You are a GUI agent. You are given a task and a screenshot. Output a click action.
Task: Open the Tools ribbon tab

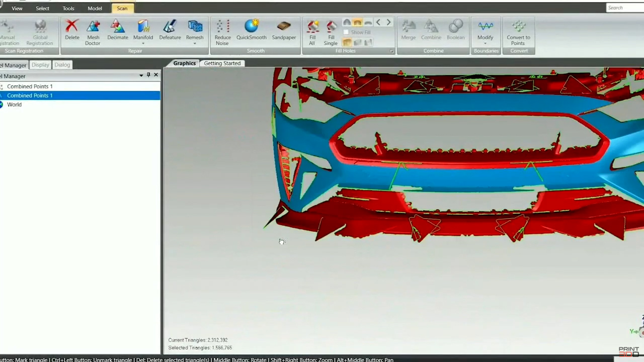[68, 9]
